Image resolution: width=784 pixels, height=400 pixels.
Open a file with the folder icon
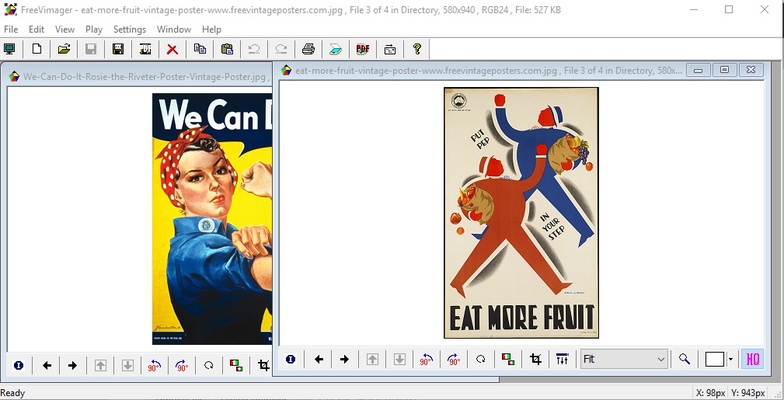point(64,49)
